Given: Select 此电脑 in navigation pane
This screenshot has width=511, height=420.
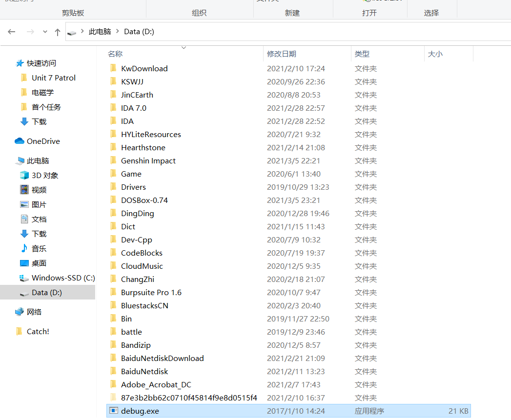Looking at the screenshot, I should pos(38,160).
